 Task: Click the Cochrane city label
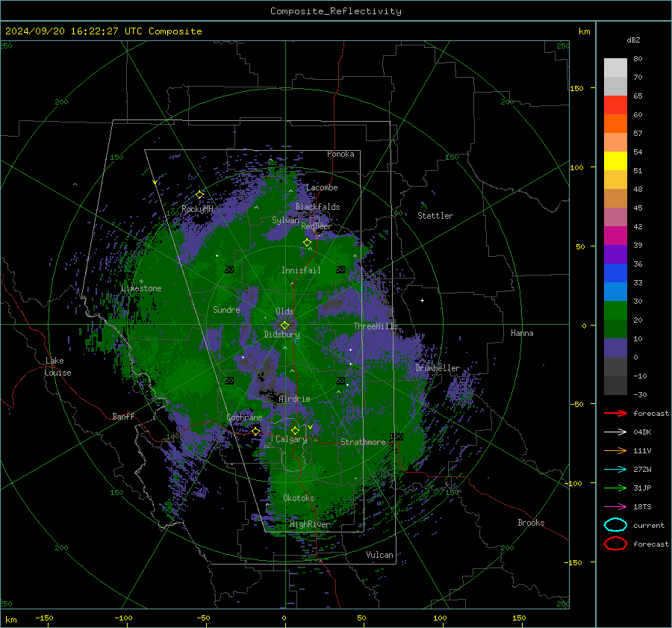[x=244, y=417]
